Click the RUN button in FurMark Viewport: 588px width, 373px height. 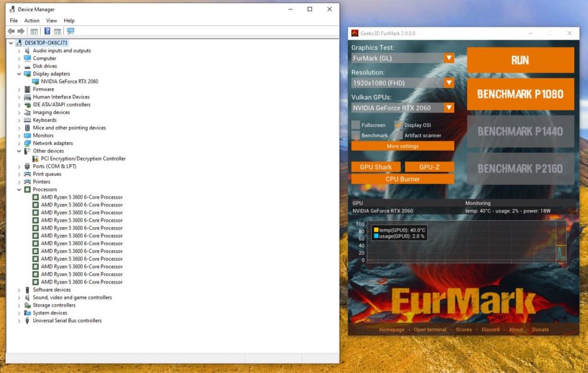click(520, 60)
